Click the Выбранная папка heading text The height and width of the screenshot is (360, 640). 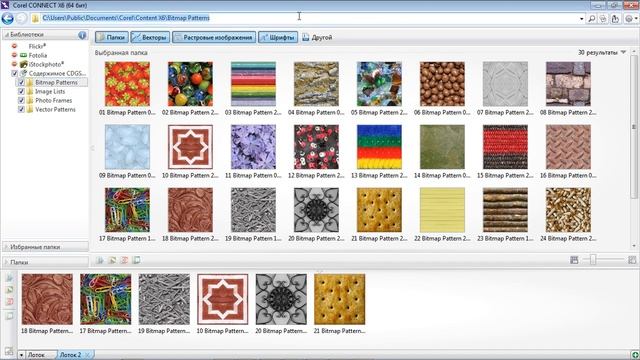[x=121, y=53]
